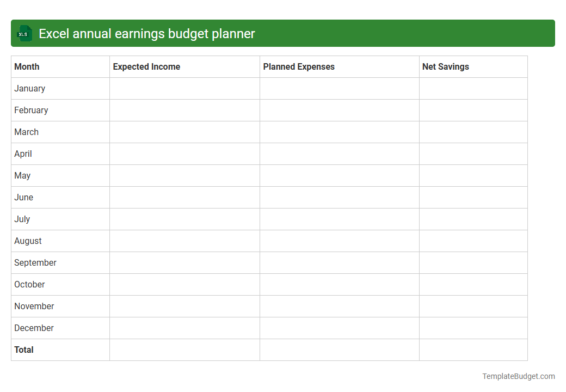The image size is (566, 392).
Task: Click the Planned Expenses cell for August
Action: (x=339, y=241)
